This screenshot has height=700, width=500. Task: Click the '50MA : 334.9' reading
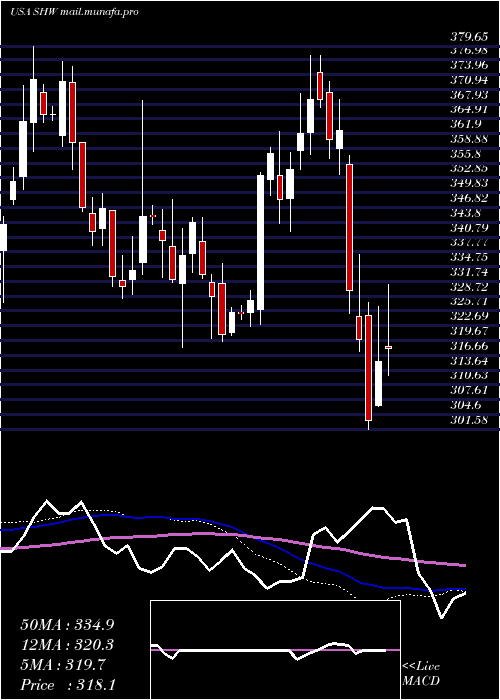[x=67, y=625]
